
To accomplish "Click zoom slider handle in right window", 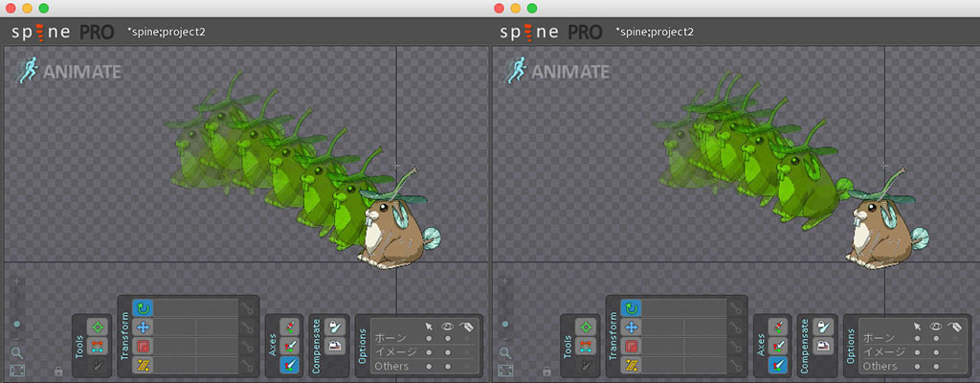I will (505, 325).
